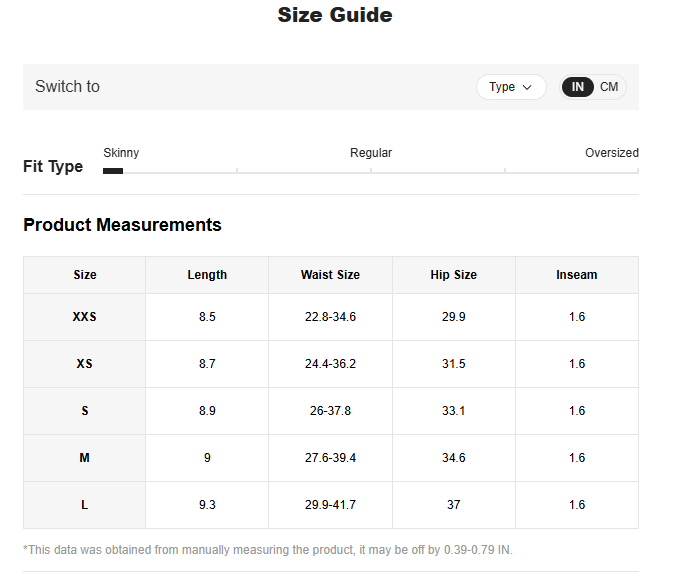Image resolution: width=673 pixels, height=582 pixels.
Task: Click the Oversized fit type label
Action: pyautogui.click(x=611, y=153)
